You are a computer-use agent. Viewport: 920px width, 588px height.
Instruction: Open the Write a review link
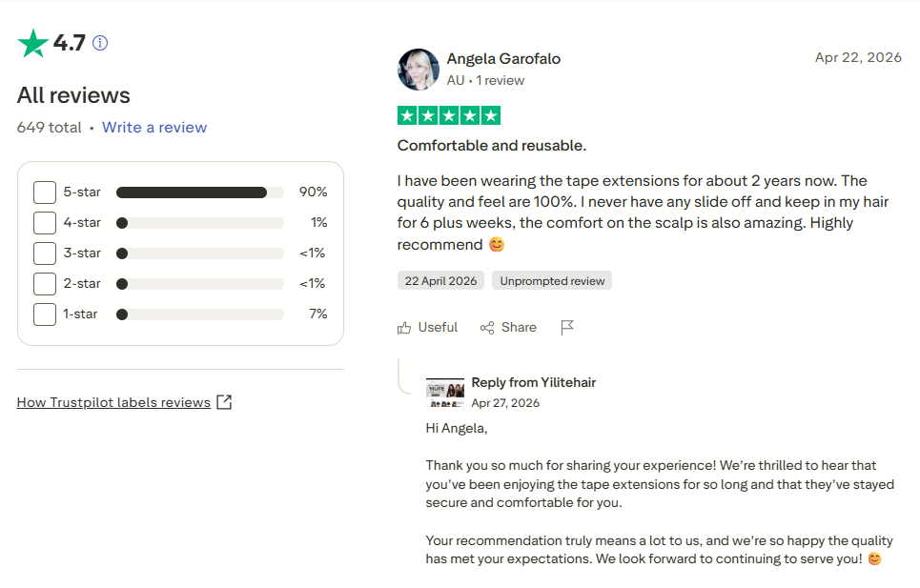tap(154, 127)
